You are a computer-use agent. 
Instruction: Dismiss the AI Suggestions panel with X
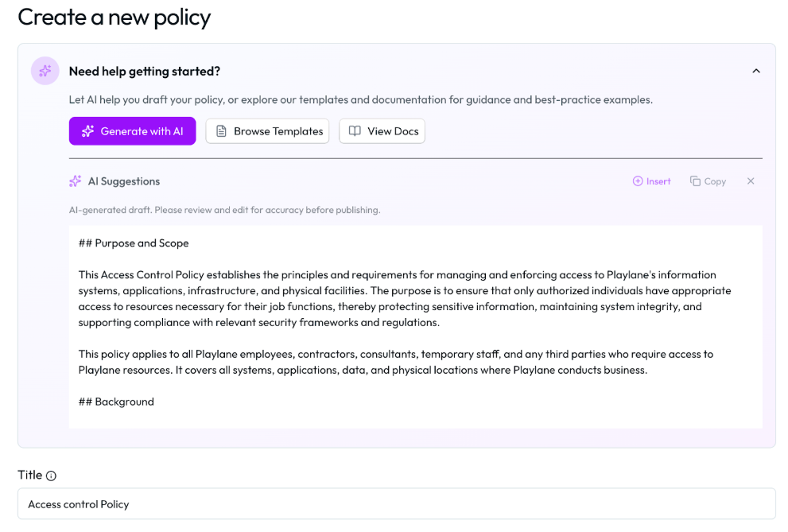(750, 181)
